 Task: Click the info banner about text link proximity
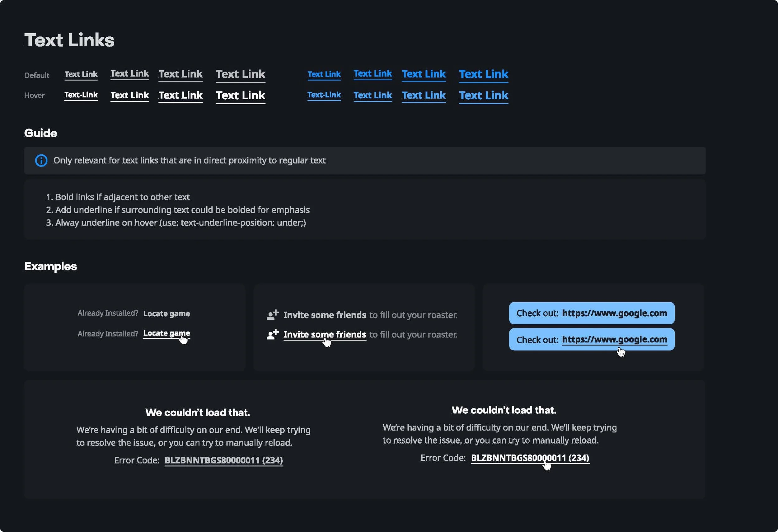point(364,160)
